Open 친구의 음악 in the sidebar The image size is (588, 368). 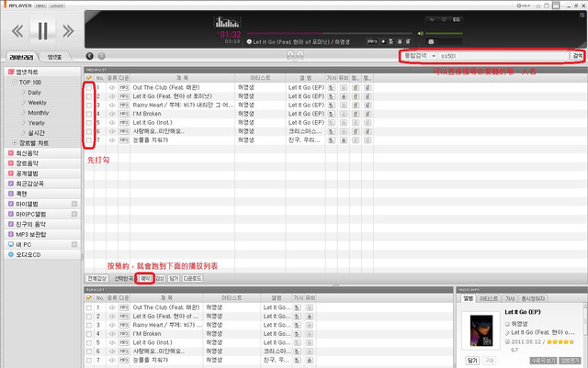pyautogui.click(x=30, y=224)
